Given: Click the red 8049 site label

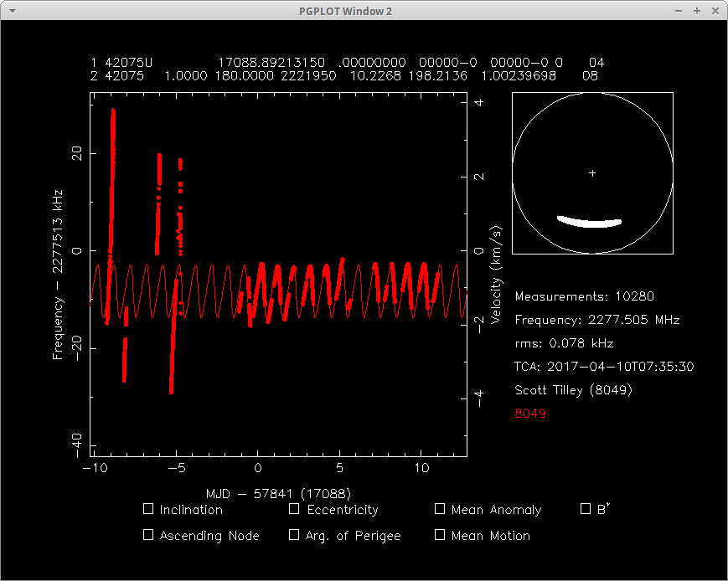Looking at the screenshot, I should click(x=530, y=413).
